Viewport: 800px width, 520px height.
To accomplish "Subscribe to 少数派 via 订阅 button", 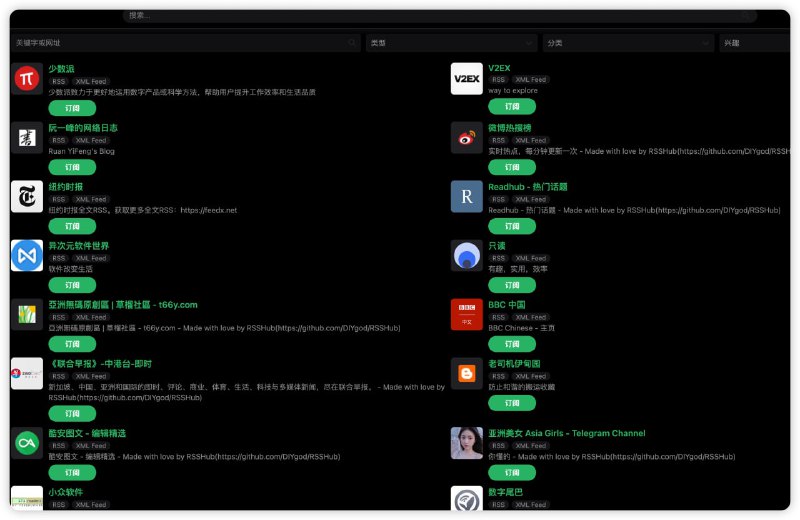I will click(x=72, y=108).
